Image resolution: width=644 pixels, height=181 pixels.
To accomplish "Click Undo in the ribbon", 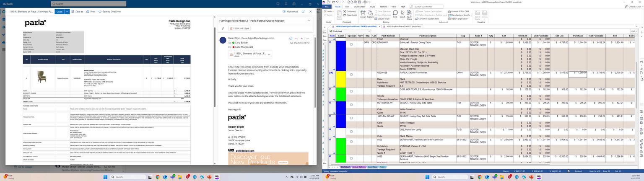I will tap(329, 11).
